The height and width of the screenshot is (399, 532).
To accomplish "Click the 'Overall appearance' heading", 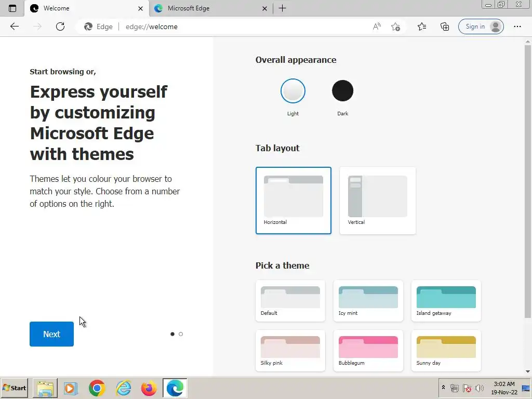I will pyautogui.click(x=296, y=60).
